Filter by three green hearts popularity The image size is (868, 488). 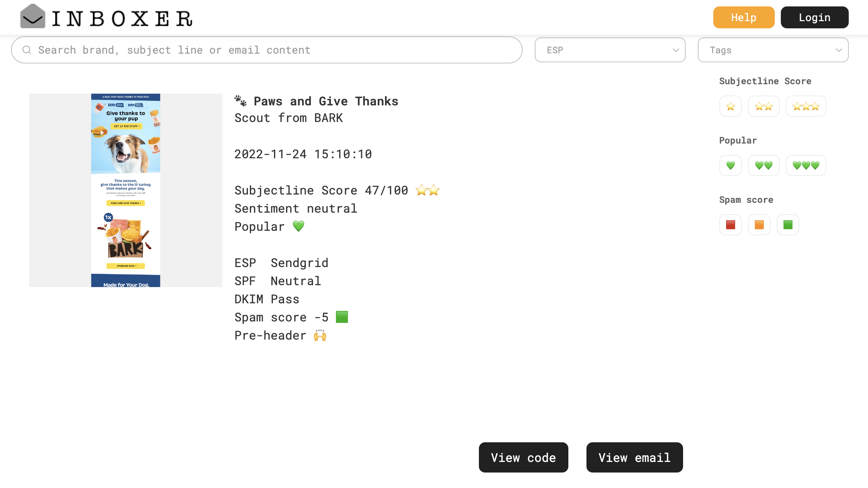tap(806, 165)
